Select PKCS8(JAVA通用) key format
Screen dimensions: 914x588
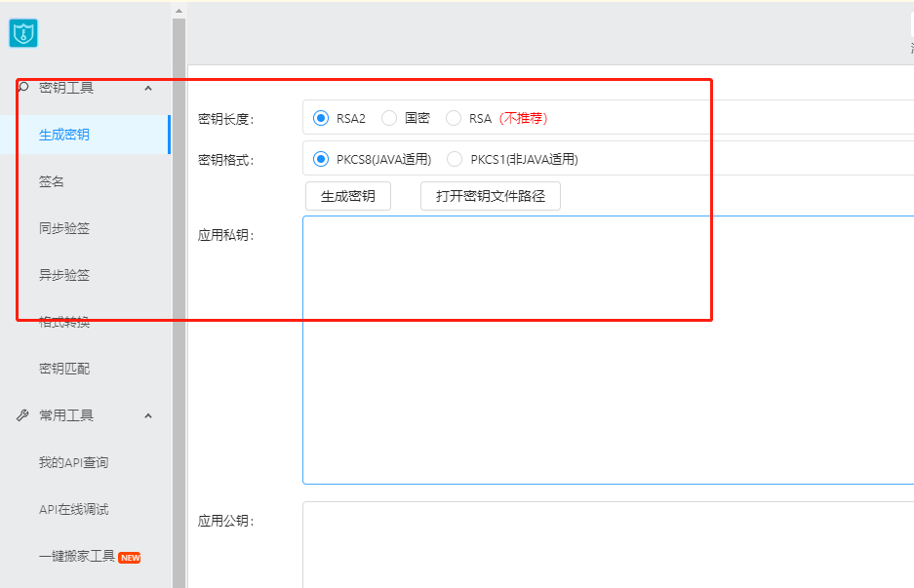(x=322, y=157)
